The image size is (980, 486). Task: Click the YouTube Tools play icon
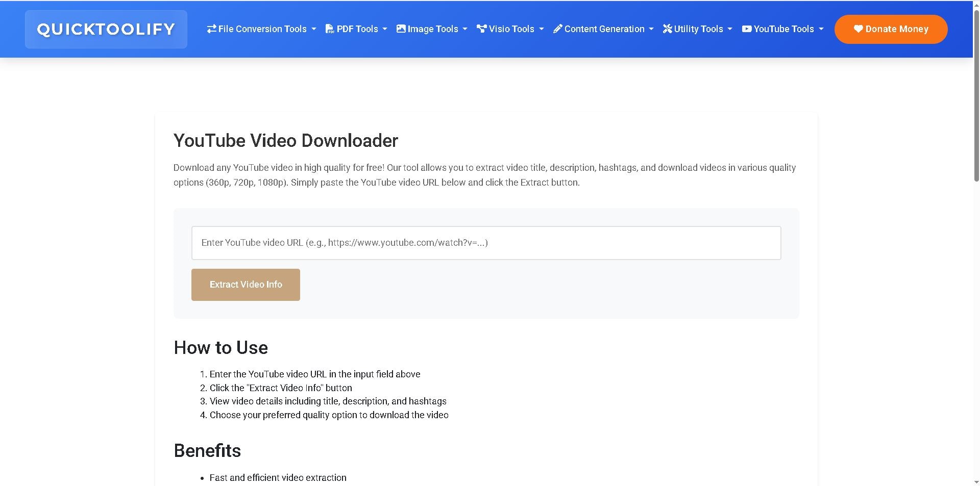747,29
